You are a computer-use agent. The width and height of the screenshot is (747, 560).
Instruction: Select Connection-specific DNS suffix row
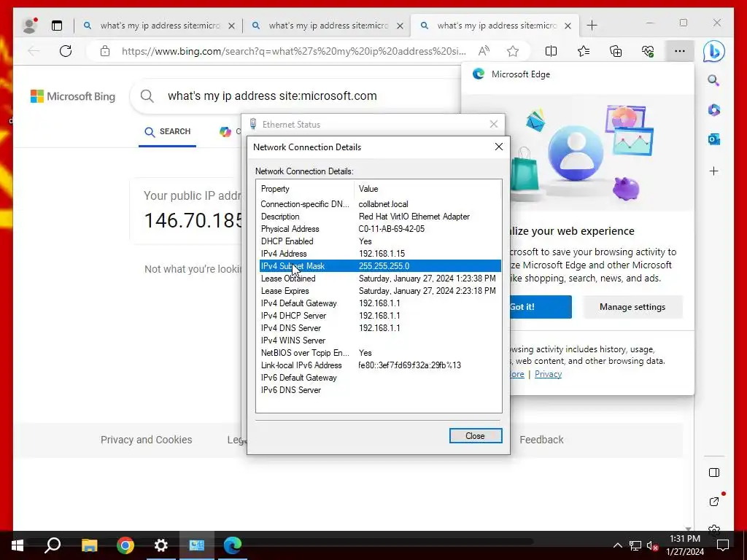click(379, 204)
